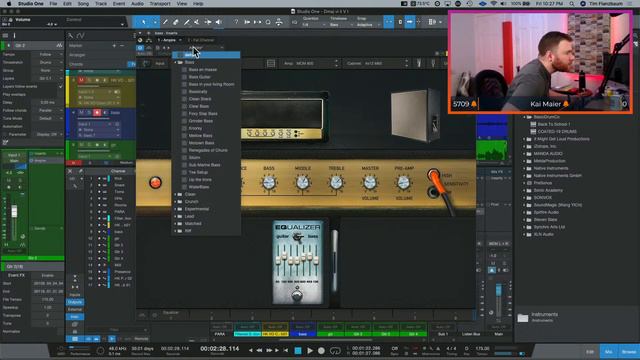
Task: Select the Bass in your living Room preset
Action: (211, 84)
